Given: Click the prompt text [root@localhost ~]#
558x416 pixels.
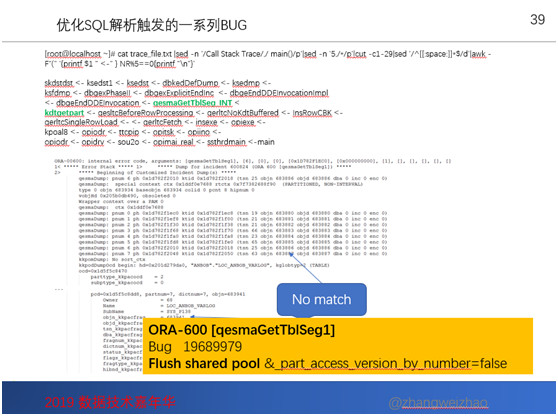Looking at the screenshot, I should (80, 54).
